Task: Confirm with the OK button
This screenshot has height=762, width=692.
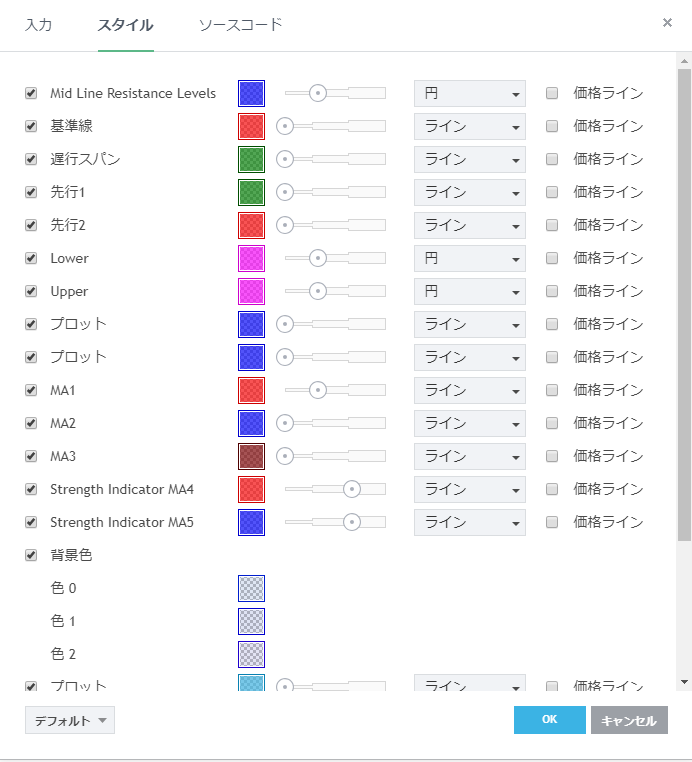Action: pyautogui.click(x=549, y=720)
